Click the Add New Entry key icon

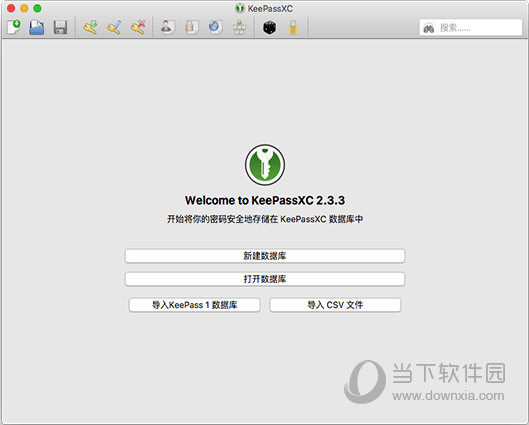click(90, 27)
